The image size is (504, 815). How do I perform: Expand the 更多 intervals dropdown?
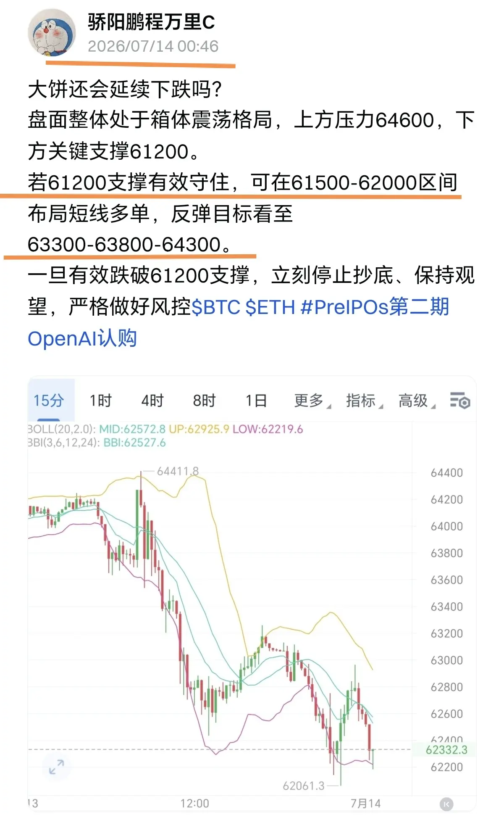coord(312,401)
